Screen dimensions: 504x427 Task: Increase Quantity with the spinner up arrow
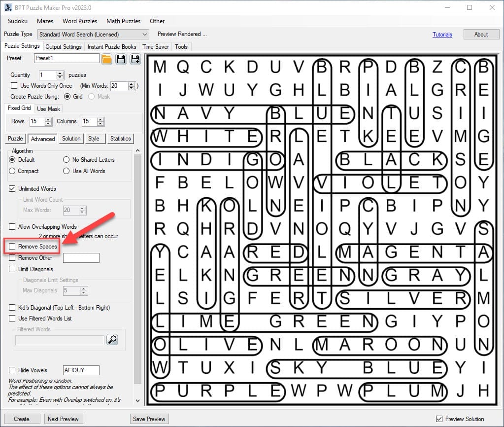pyautogui.click(x=60, y=73)
